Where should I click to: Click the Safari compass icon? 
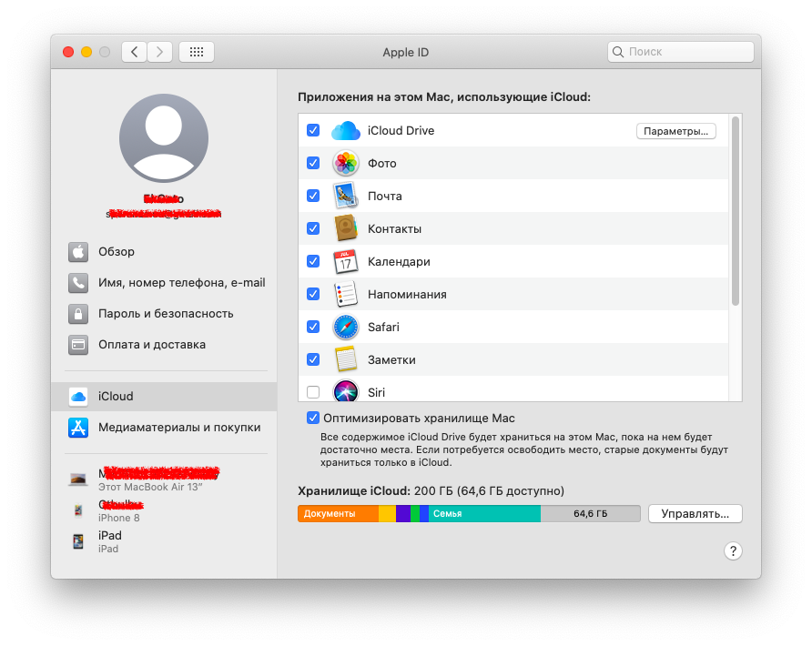(345, 327)
